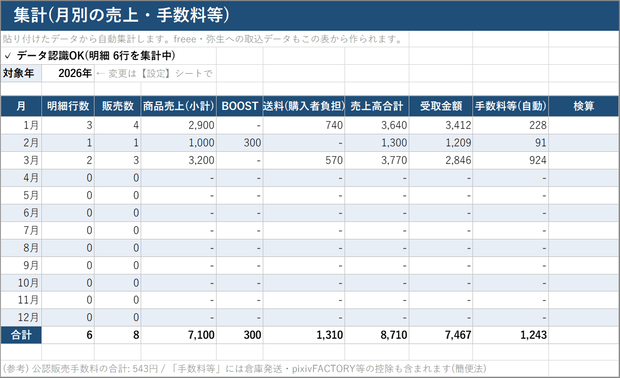Click the 合計 送料 total 1,310
Screen dimensions: 620x378
(330, 335)
